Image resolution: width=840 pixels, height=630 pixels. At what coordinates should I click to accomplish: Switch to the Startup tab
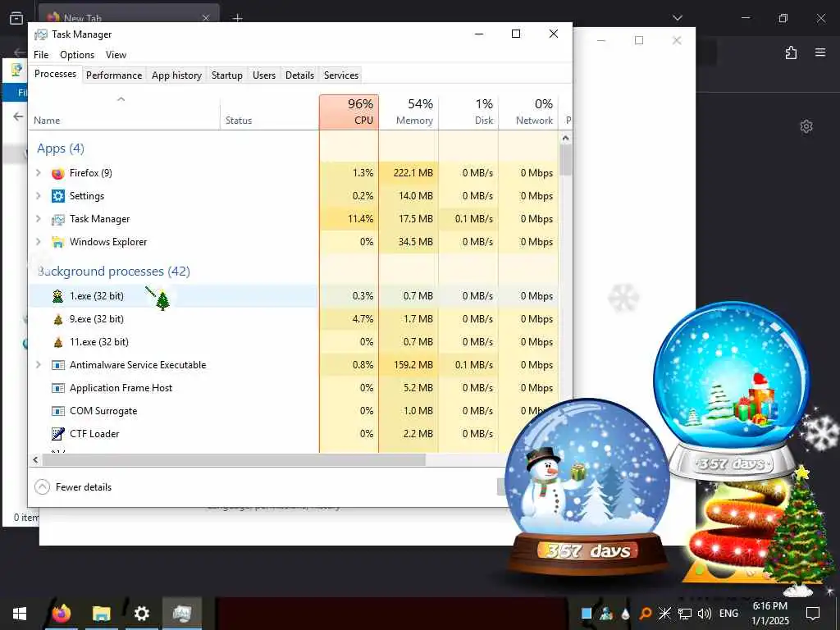pyautogui.click(x=227, y=75)
